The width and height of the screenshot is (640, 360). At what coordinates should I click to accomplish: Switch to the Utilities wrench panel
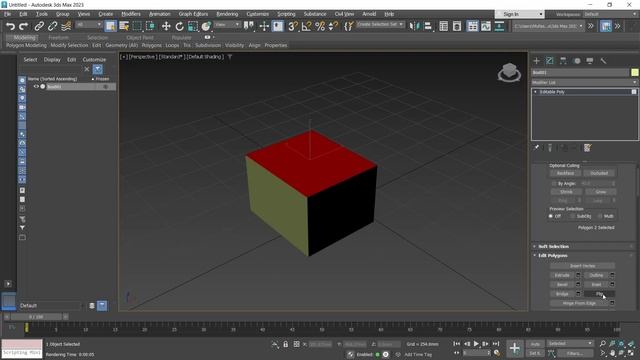[x=603, y=61]
